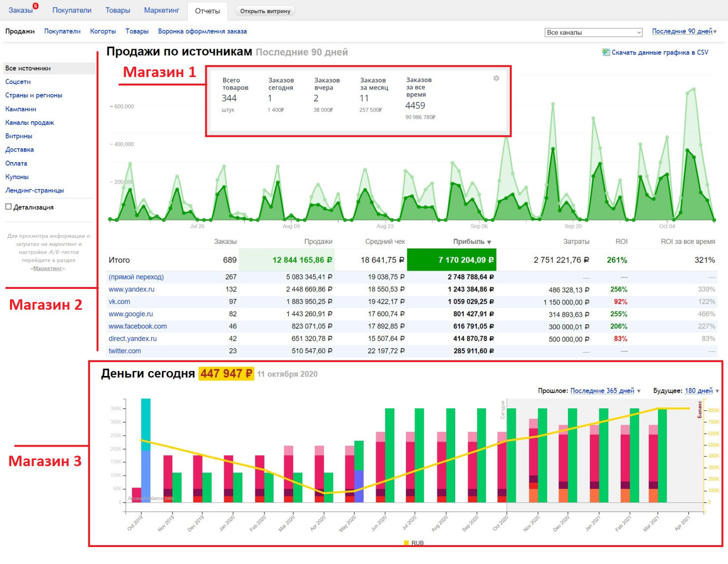Viewport: 728px width, 564px height.
Task: Click the CSV spreadsheet icon beside the download link
Action: click(x=606, y=52)
